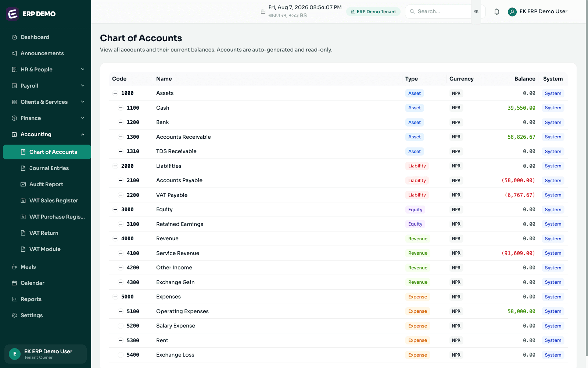Viewport: 588px width, 368px height.
Task: Collapse the Accounting menu chevron
Action: (x=83, y=134)
